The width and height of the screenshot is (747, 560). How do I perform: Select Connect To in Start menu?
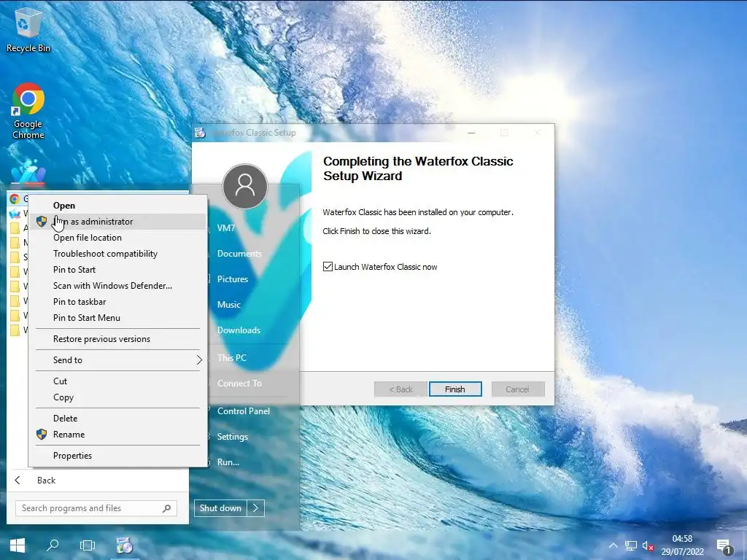click(239, 384)
